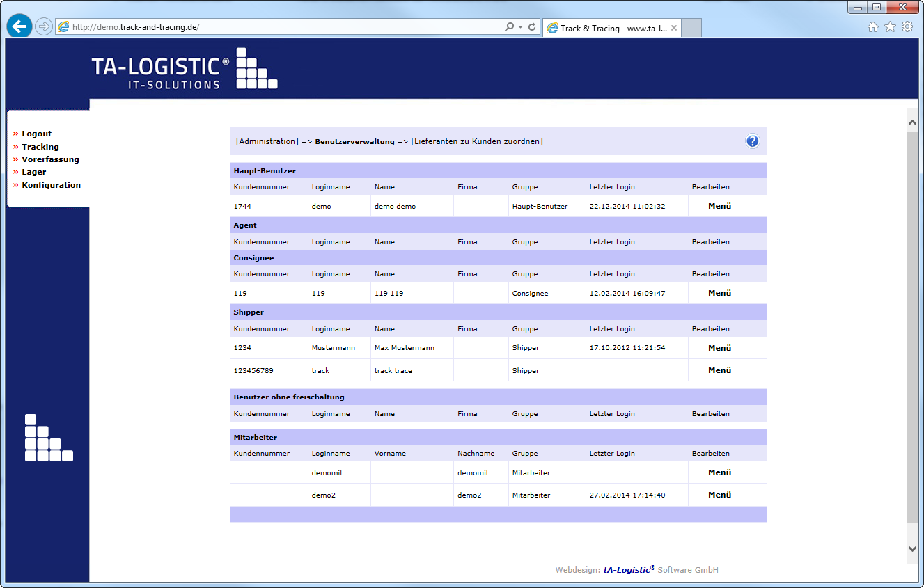Viewport: 924px width, 588px height.
Task: Click last login 12.02.2014 16:09:47
Action: pyautogui.click(x=627, y=294)
